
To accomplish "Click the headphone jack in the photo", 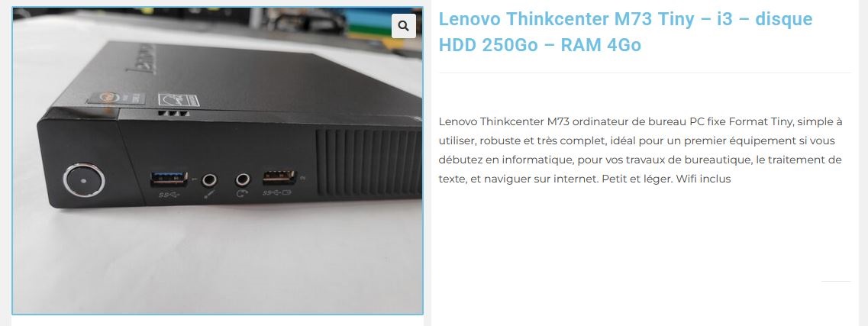I will tap(243, 180).
